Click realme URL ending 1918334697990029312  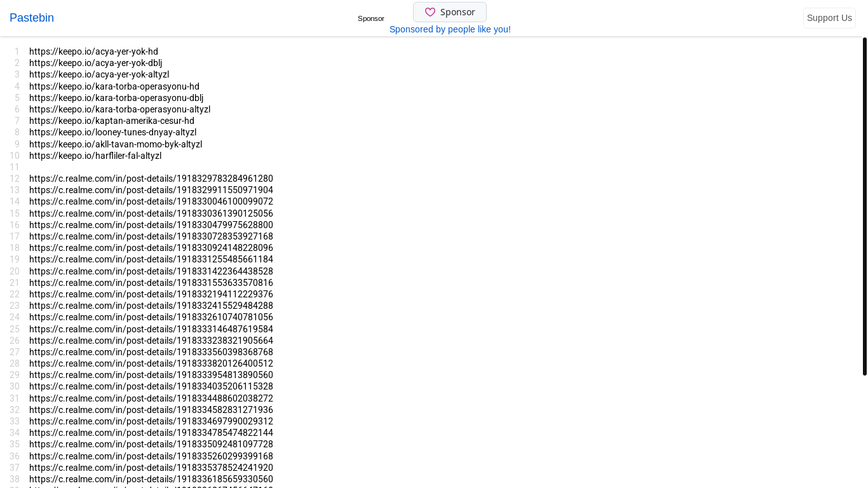click(151, 421)
